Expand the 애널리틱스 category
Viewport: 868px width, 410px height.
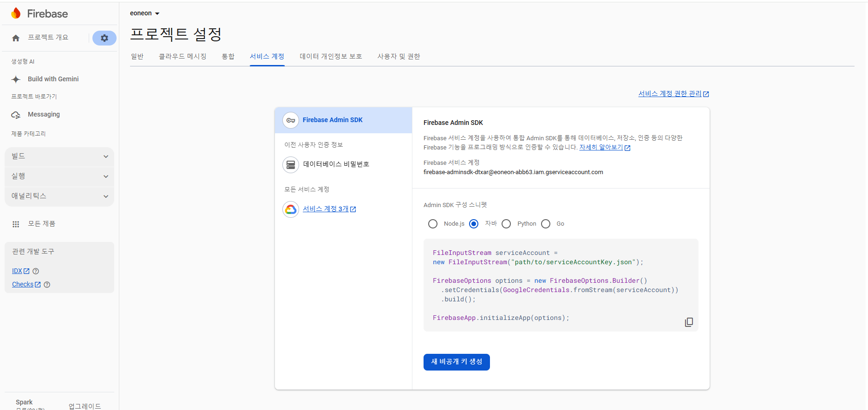59,196
